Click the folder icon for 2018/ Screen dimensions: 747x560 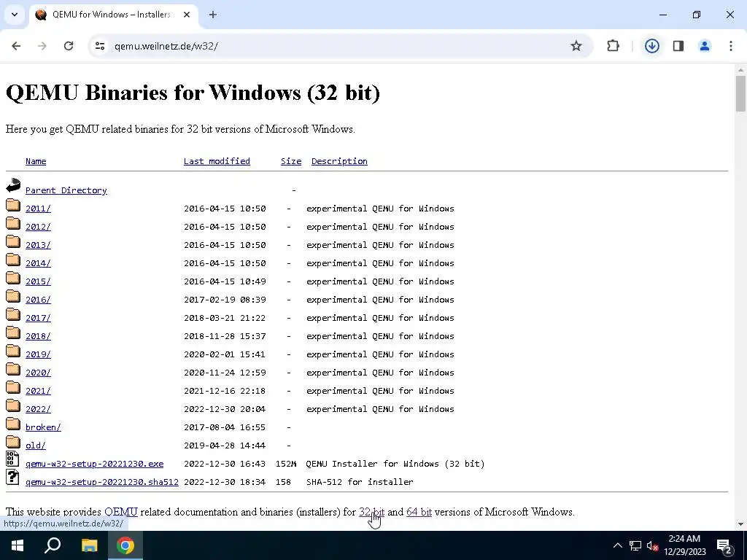pos(13,332)
